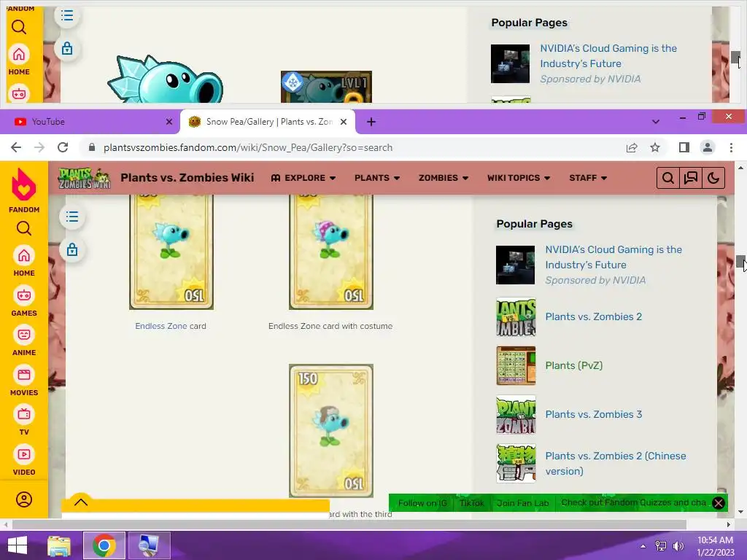Click the Chrome taskbar icon
747x560 pixels.
[104, 545]
